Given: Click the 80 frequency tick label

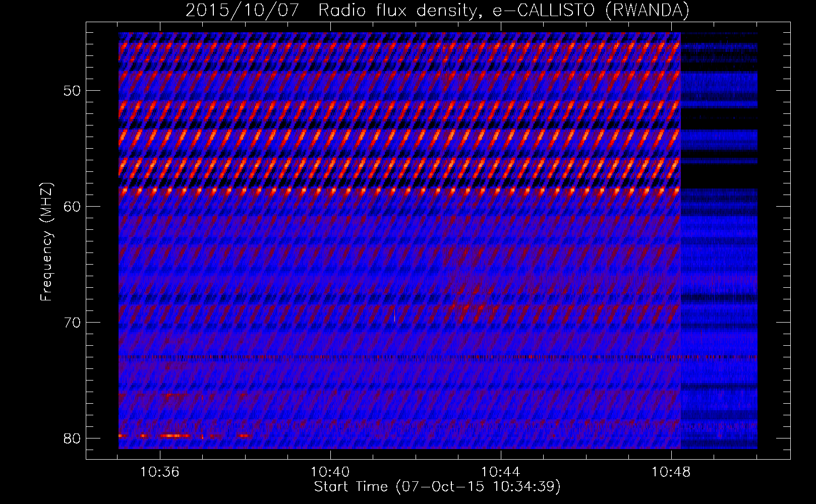Looking at the screenshot, I should coord(72,438).
